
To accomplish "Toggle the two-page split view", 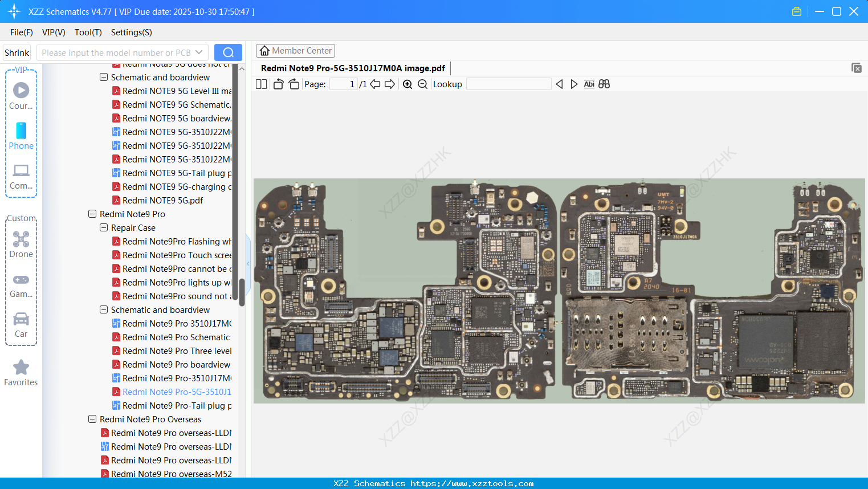I will [261, 84].
